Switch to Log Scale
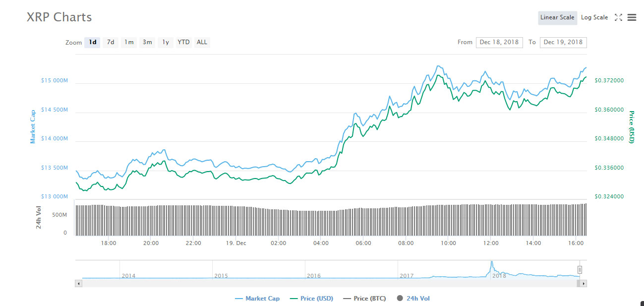644x306 pixels. [x=594, y=17]
